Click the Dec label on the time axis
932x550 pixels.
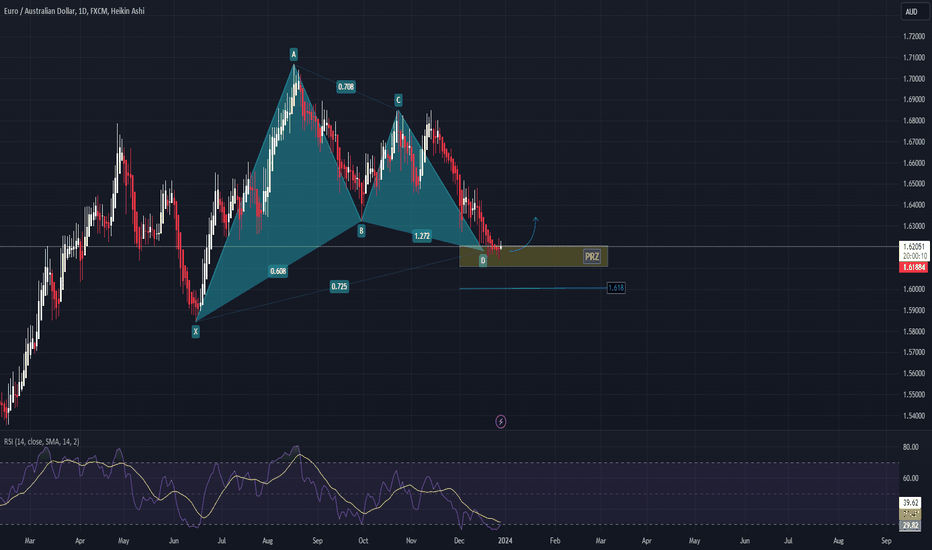(x=459, y=540)
